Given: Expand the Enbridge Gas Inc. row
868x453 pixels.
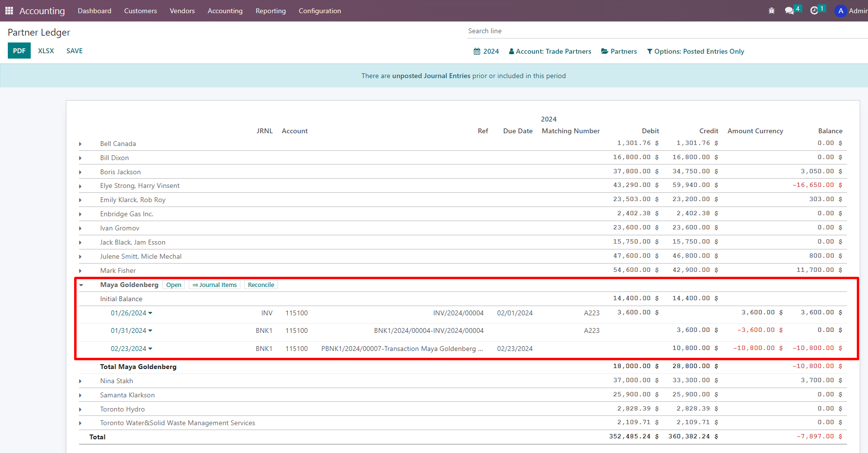Looking at the screenshot, I should [x=80, y=214].
